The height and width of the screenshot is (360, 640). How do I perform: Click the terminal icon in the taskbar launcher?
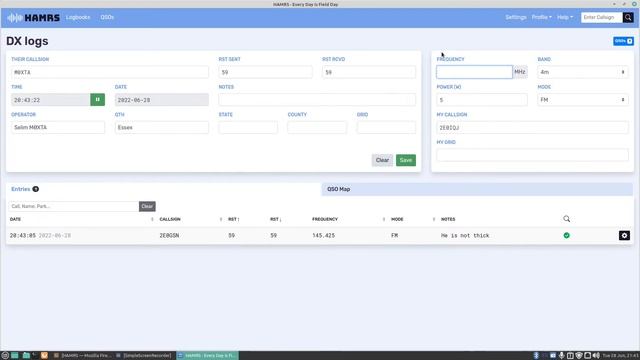tap(35, 356)
